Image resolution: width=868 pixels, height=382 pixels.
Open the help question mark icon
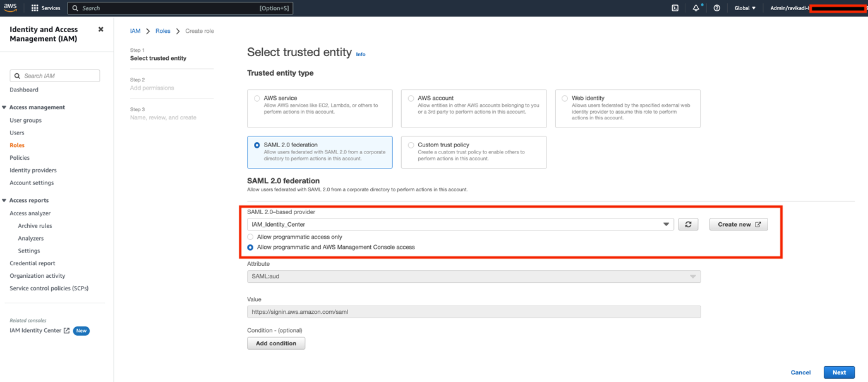[x=716, y=8]
